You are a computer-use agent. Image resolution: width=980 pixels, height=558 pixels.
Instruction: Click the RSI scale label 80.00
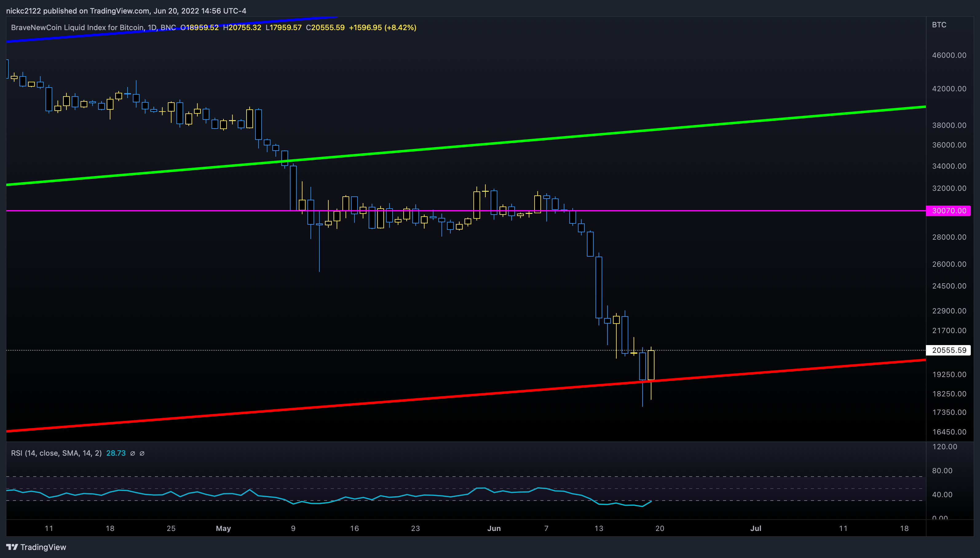tap(942, 471)
